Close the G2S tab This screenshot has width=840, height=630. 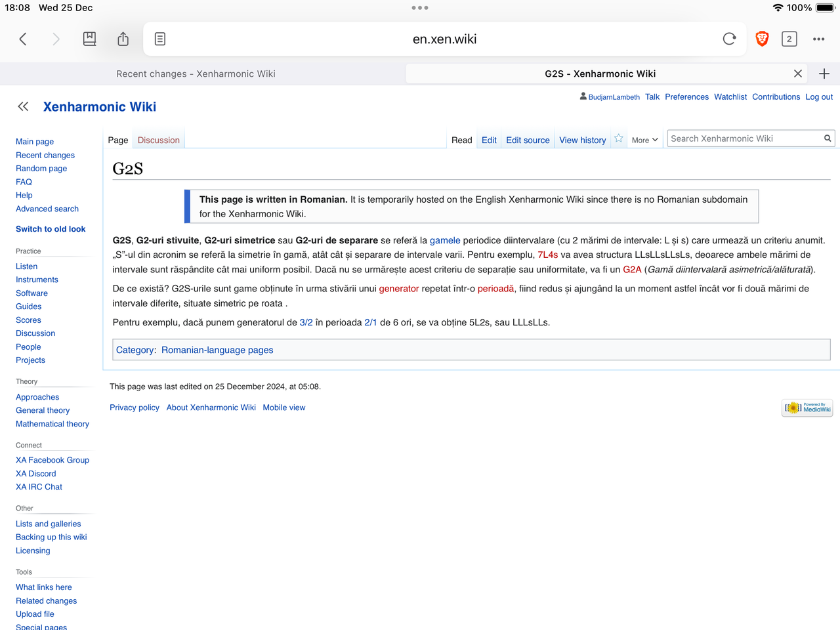798,73
